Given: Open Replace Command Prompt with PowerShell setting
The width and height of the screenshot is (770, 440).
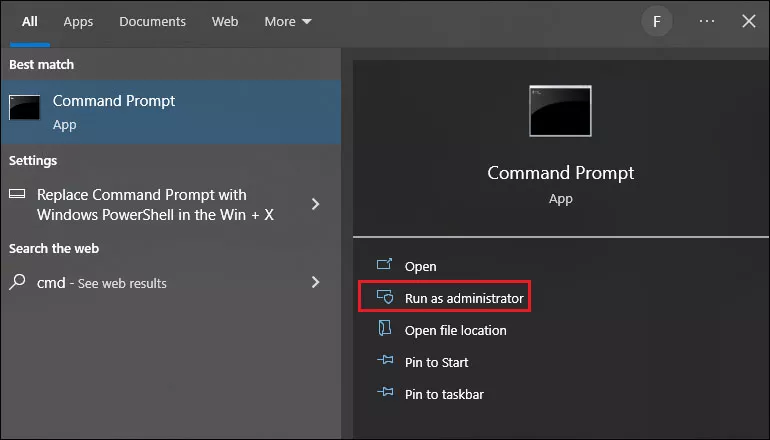Looking at the screenshot, I should click(x=171, y=204).
